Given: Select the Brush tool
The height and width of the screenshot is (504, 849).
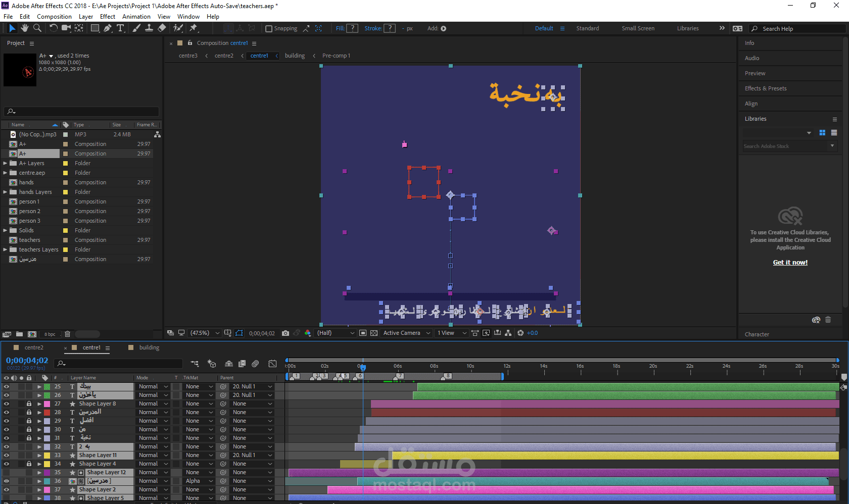Looking at the screenshot, I should 136,28.
